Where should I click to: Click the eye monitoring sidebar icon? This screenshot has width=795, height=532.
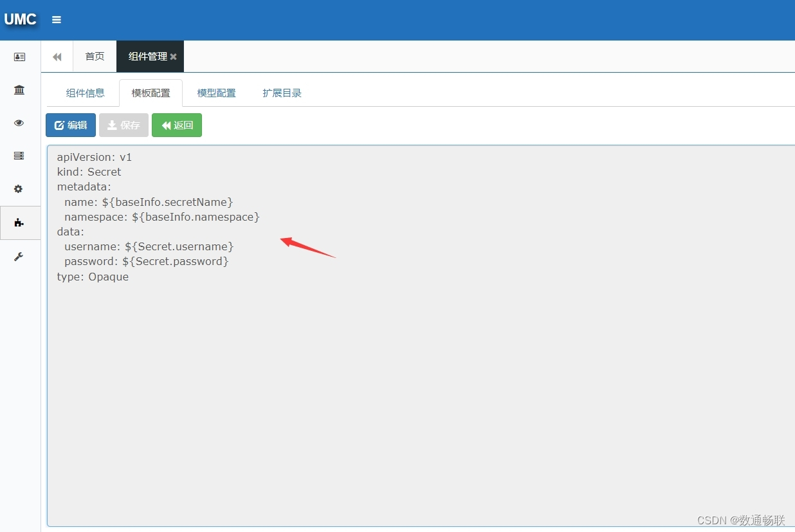click(19, 123)
